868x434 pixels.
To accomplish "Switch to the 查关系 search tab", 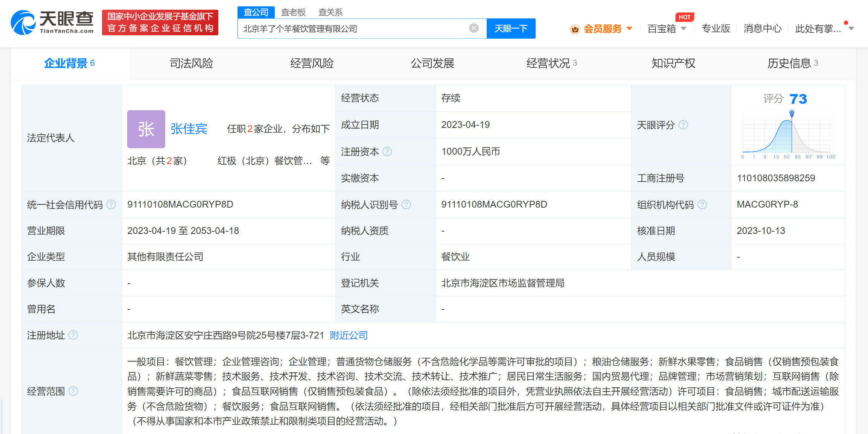I will click(330, 12).
